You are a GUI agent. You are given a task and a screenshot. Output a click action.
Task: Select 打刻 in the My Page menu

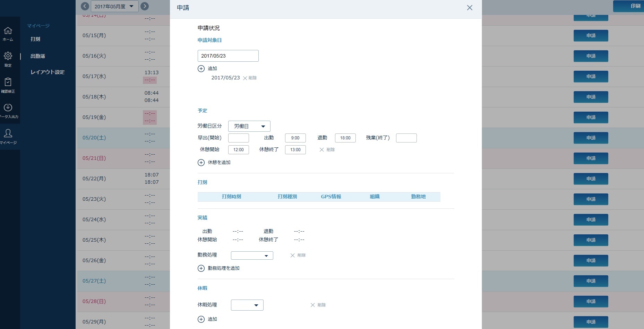(x=35, y=39)
